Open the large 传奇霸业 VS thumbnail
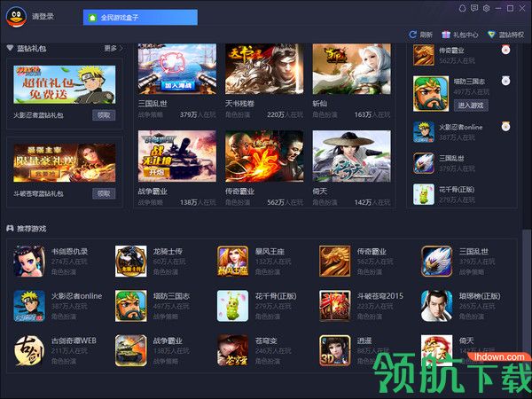 tap(264, 156)
